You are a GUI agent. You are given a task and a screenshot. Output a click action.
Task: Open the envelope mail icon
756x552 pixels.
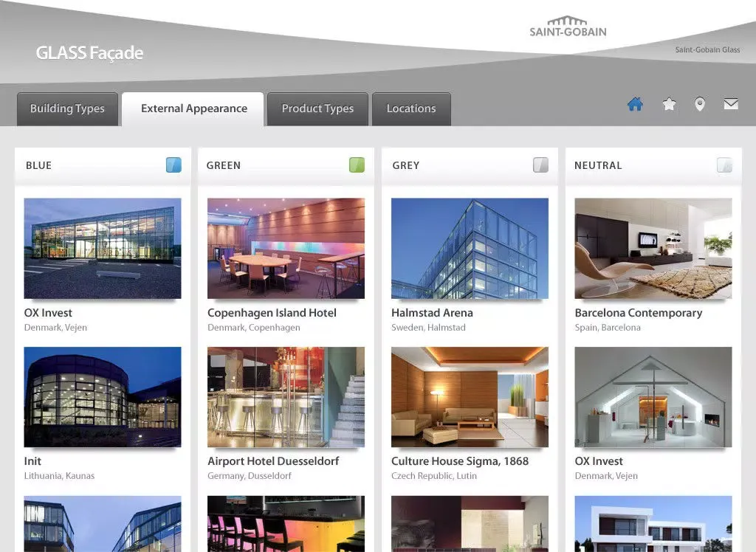[x=731, y=103]
